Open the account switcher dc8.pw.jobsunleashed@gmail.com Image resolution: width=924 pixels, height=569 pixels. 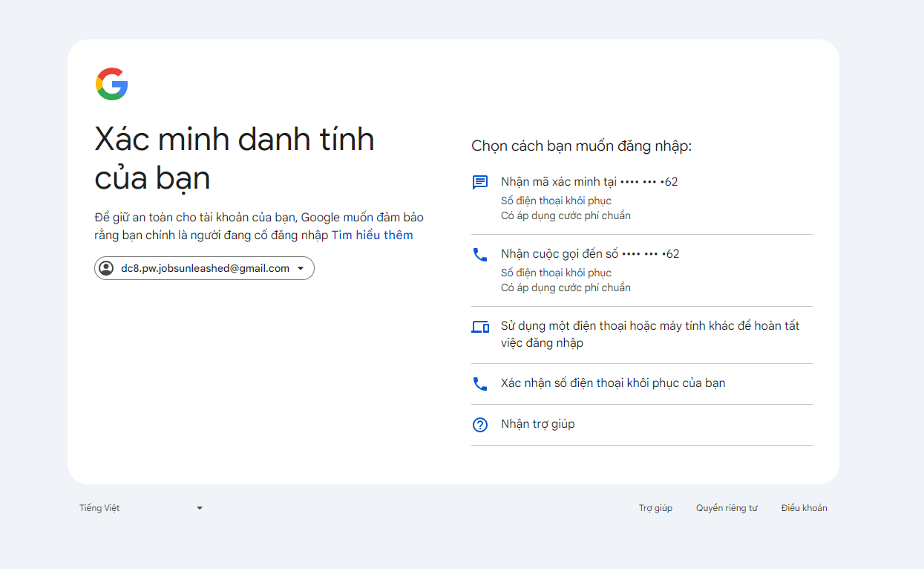tap(204, 268)
